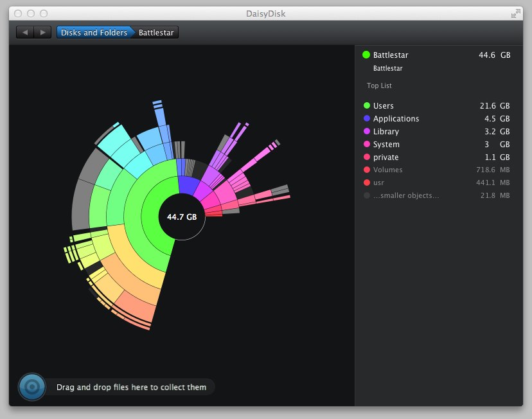This screenshot has height=419, width=532.
Task: Select the Users row in Top List
Action: click(437, 105)
